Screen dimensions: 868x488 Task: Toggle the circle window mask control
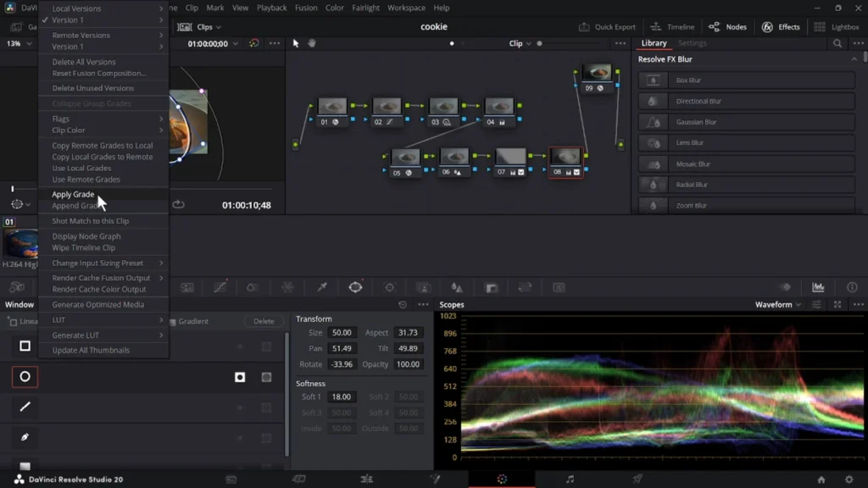[266, 377]
